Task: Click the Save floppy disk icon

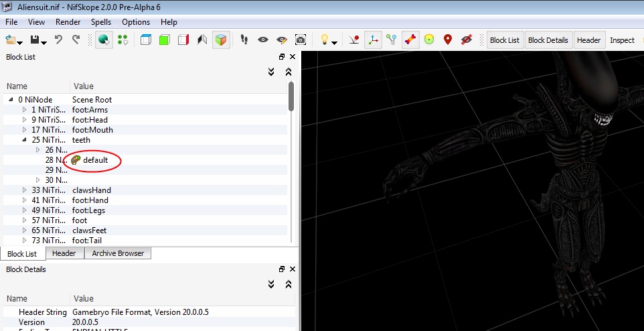Action: [x=35, y=40]
